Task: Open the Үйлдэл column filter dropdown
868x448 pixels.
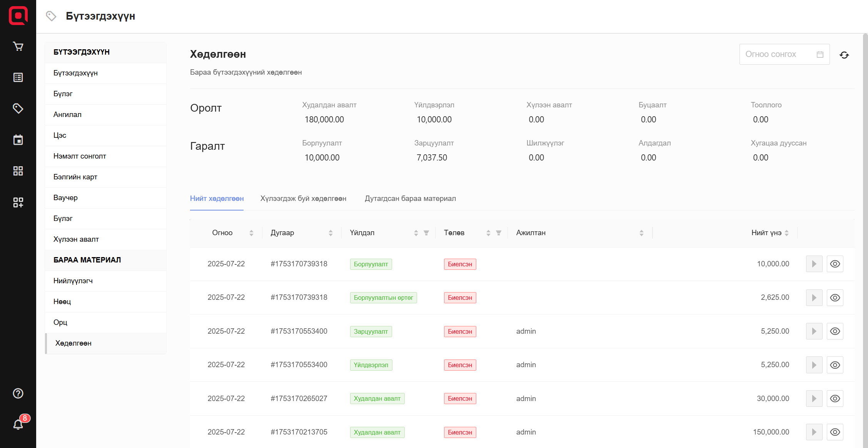Action: point(426,233)
